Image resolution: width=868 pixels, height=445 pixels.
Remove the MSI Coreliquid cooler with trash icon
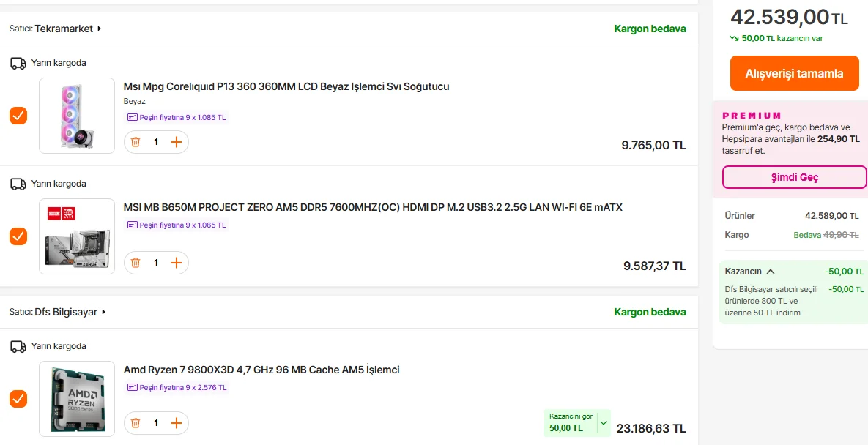136,142
